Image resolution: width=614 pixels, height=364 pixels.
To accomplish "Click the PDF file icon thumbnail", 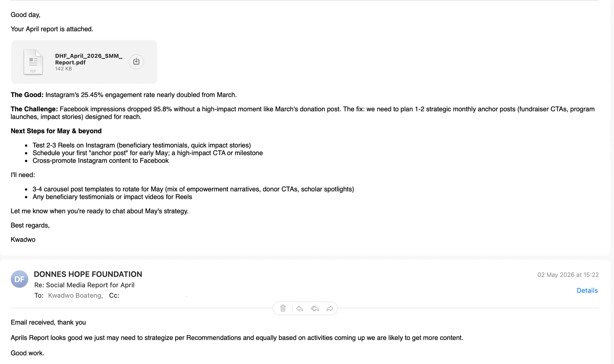I will tap(33, 62).
